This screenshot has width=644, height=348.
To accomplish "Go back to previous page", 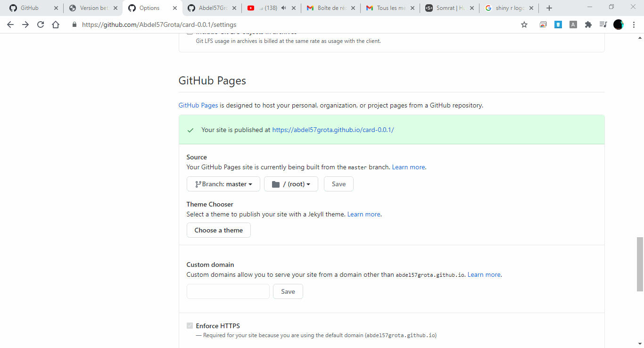I will (10, 25).
